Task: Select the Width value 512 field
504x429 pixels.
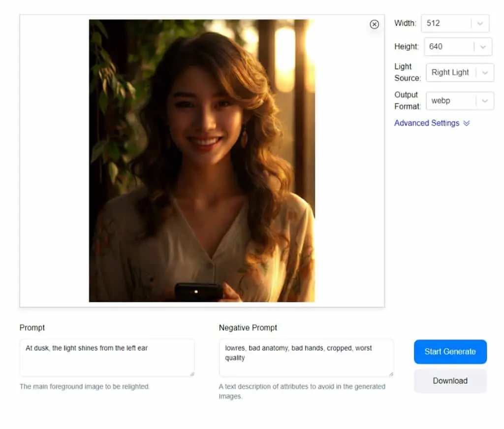Action: coord(455,24)
